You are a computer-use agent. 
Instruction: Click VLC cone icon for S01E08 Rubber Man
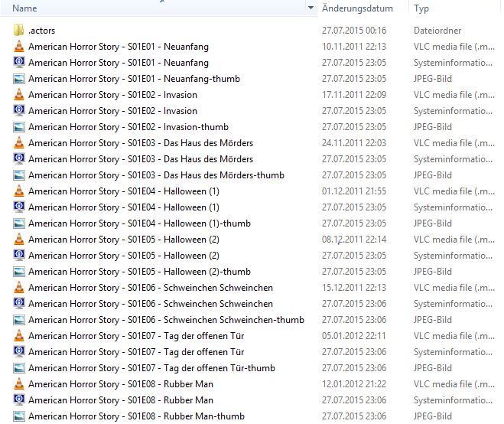pyautogui.click(x=19, y=384)
